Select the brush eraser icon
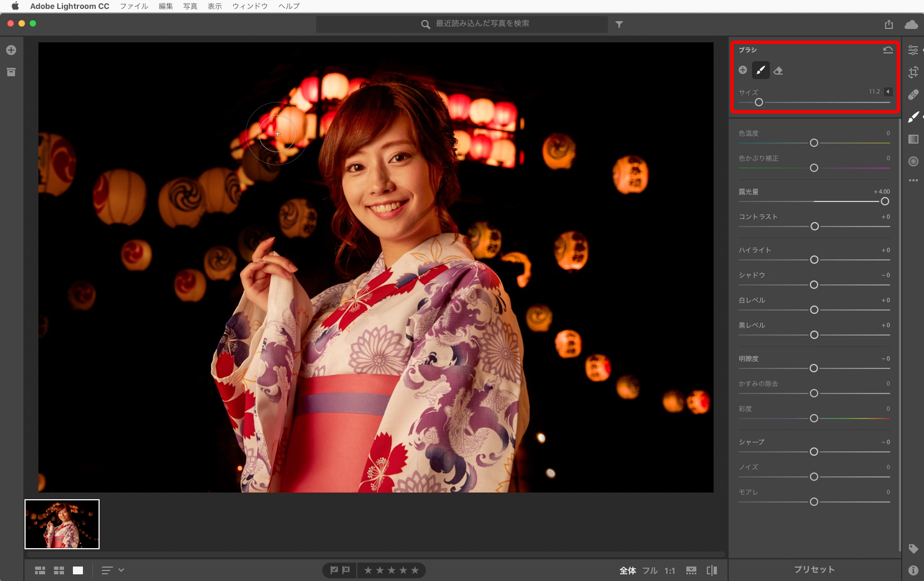This screenshot has height=581, width=924. (778, 71)
